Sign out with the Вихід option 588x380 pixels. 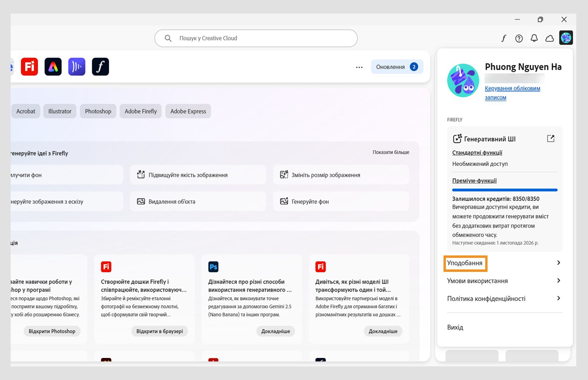click(455, 327)
